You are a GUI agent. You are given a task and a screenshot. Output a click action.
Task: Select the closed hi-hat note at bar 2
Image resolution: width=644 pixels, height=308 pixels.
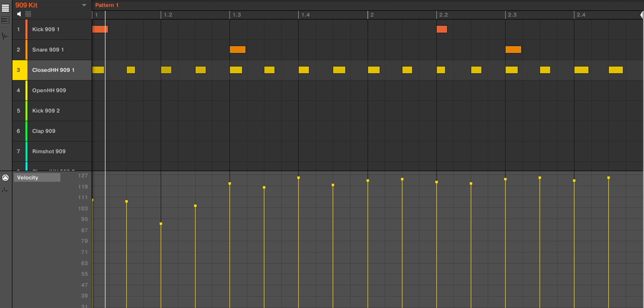pos(374,70)
